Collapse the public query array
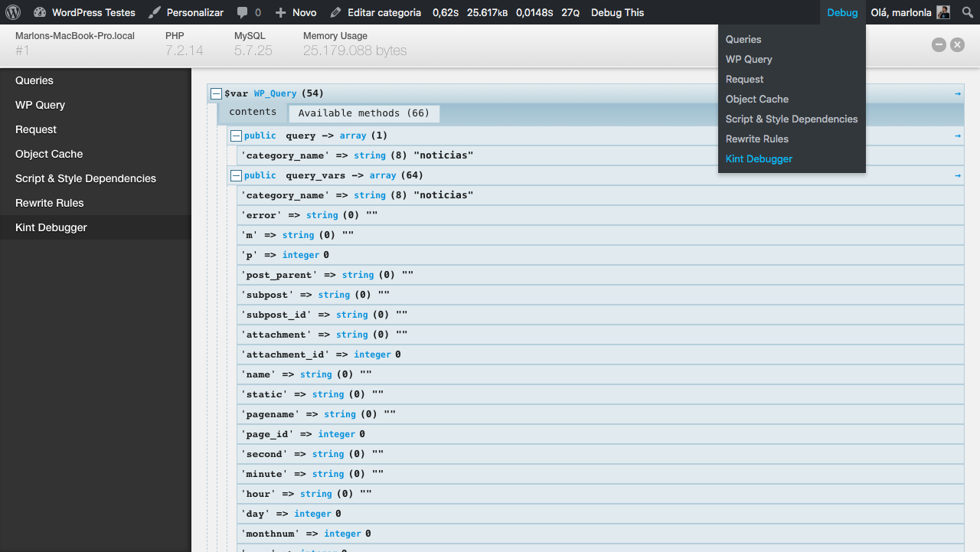The width and height of the screenshot is (980, 552). pyautogui.click(x=236, y=136)
